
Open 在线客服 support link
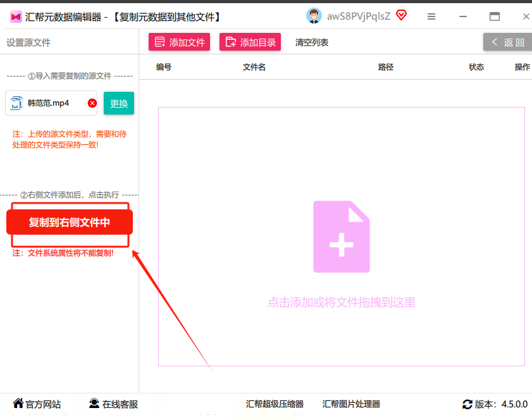[113, 404]
